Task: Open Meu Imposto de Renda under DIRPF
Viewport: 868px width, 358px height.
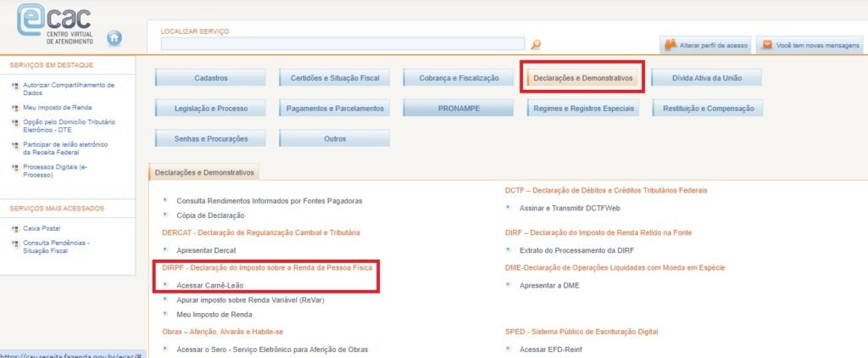Action: pyautogui.click(x=214, y=315)
